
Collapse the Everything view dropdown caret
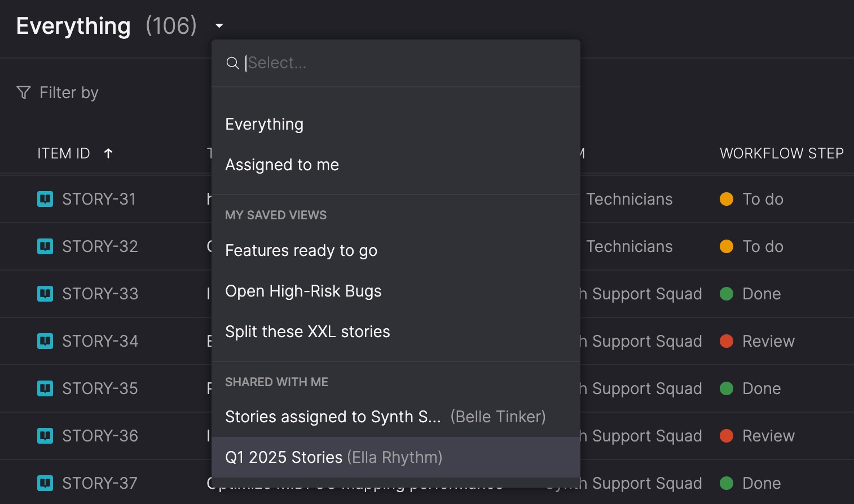pos(219,26)
